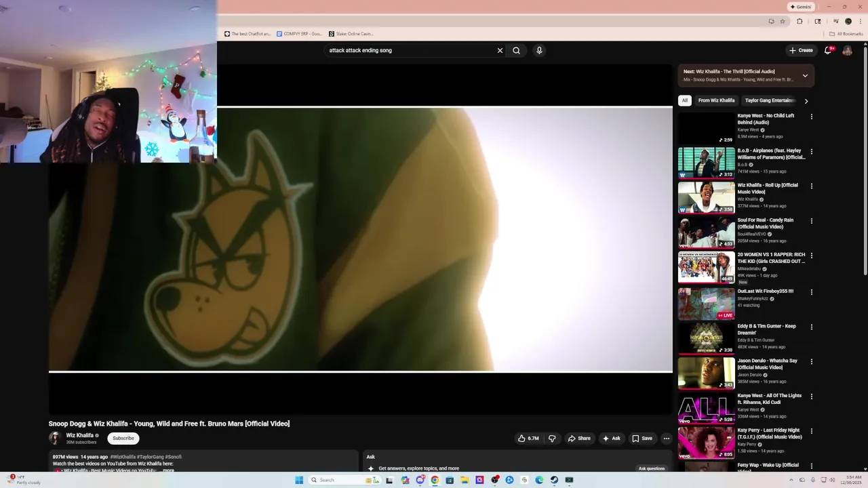Screen dimensions: 868x488
Task: Like the video (6.7M)
Action: (528, 439)
